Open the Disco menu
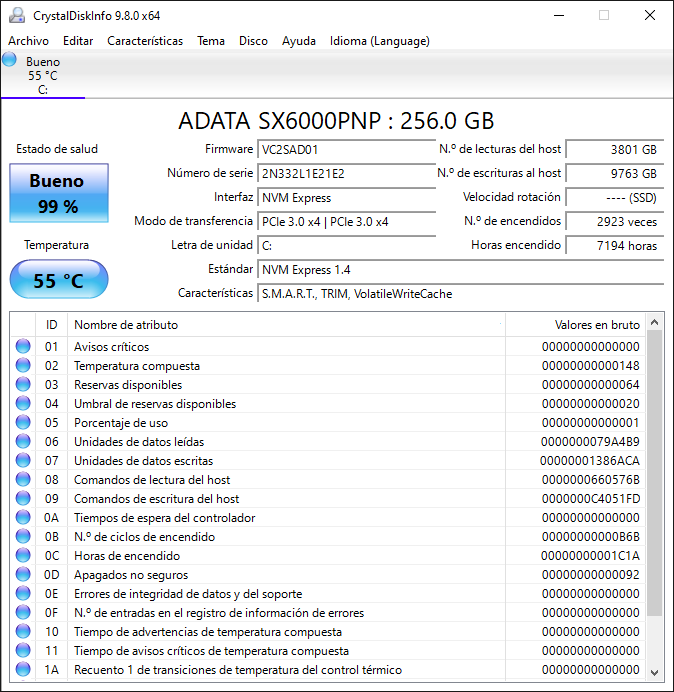This screenshot has height=692, width=674. pos(253,41)
